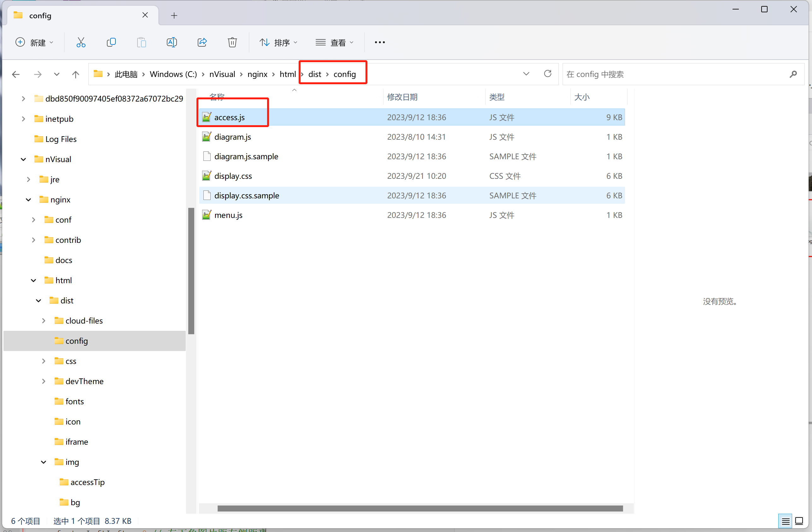Click the Cut scissors icon
This screenshot has height=532, width=812.
[81, 42]
